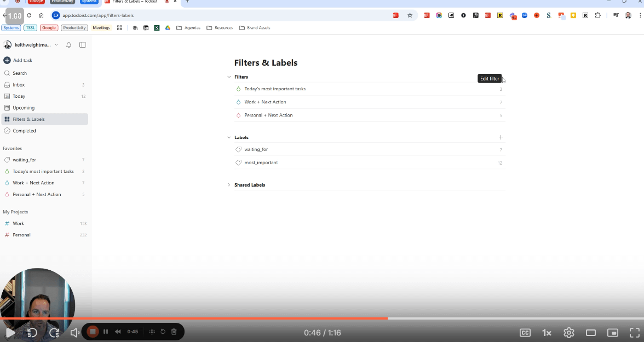Enter fullscreen video mode
The width and height of the screenshot is (644, 342).
[x=635, y=333]
